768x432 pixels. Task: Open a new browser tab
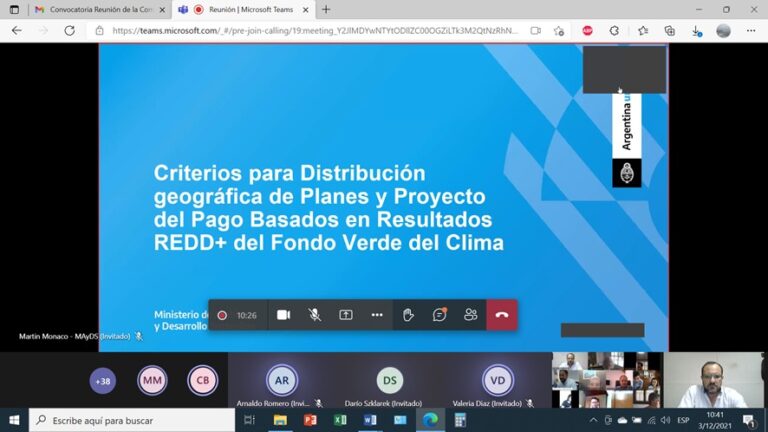[325, 9]
